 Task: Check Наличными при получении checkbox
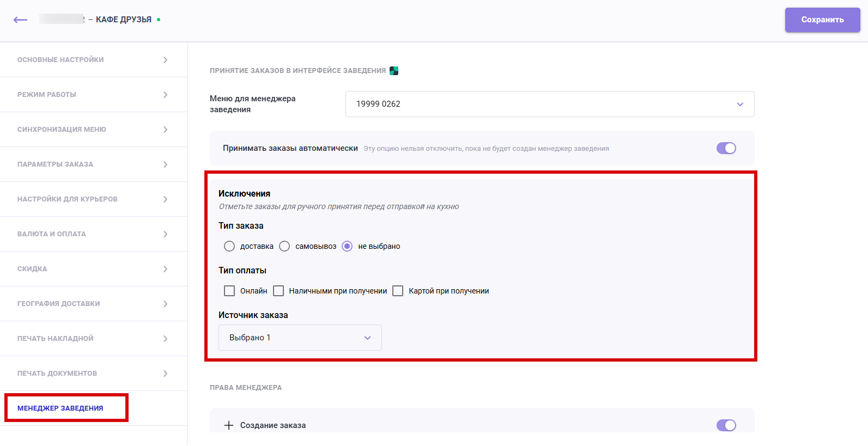click(278, 291)
